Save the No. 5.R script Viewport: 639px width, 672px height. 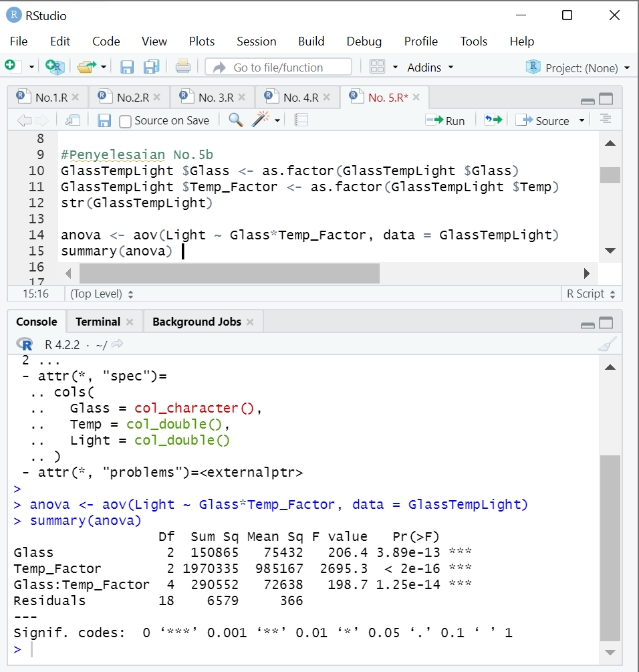tap(106, 120)
